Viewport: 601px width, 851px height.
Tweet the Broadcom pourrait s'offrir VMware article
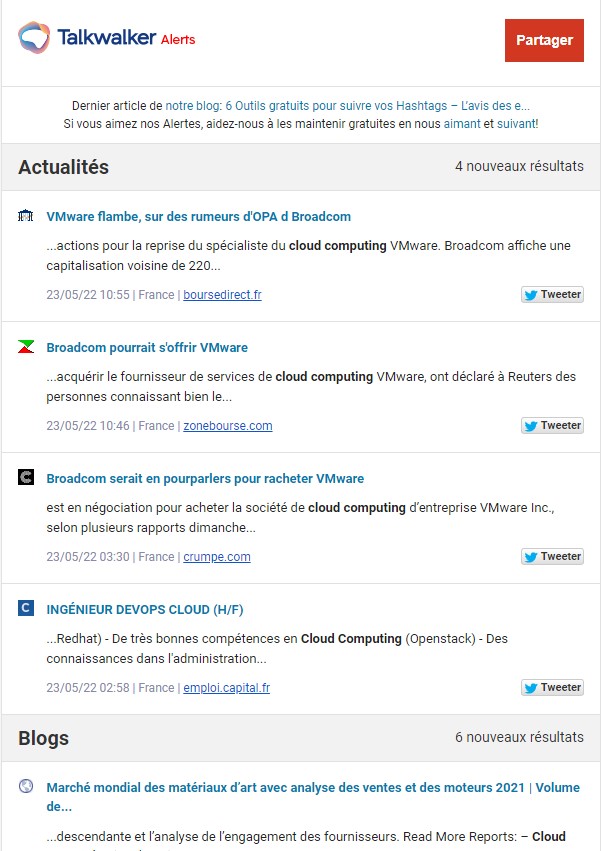click(x=552, y=426)
